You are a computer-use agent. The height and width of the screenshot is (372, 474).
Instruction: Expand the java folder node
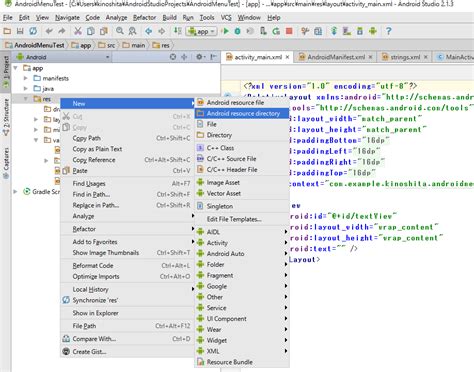[x=26, y=89]
